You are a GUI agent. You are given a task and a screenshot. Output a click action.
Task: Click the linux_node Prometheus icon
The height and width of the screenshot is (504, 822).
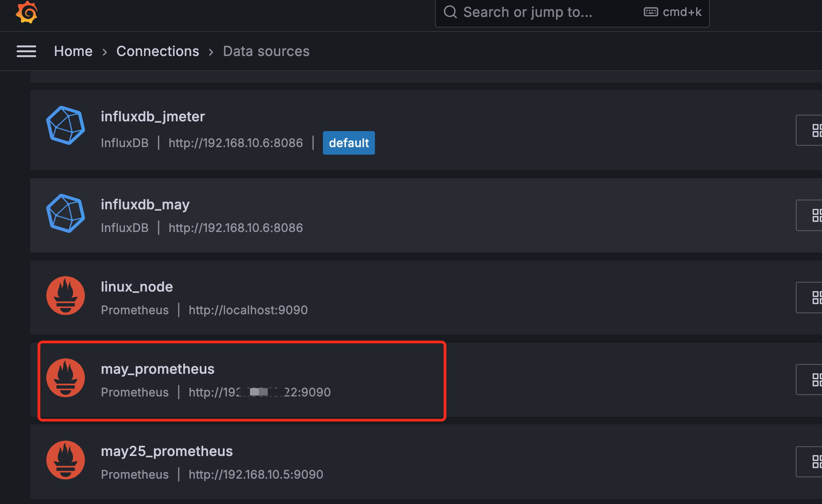[66, 296]
